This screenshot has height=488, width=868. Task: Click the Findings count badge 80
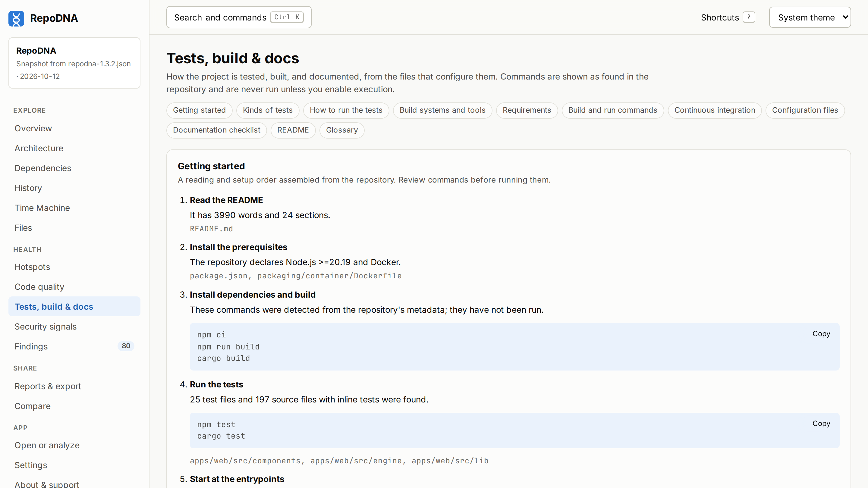coord(126,346)
